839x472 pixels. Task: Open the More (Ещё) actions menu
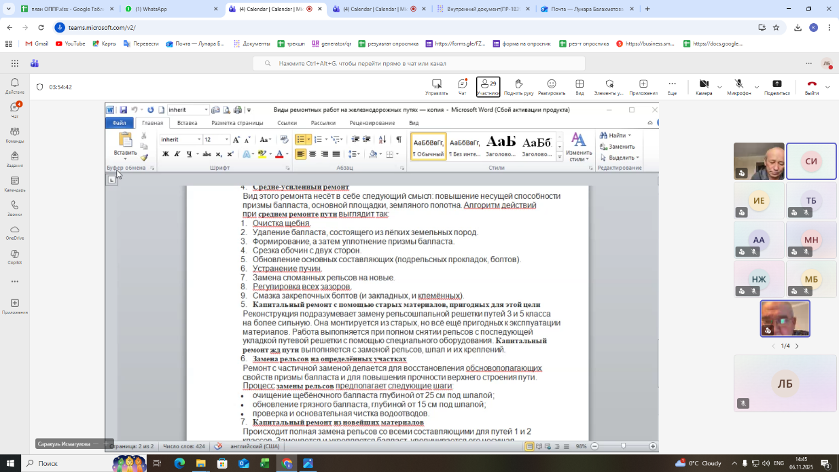point(672,87)
